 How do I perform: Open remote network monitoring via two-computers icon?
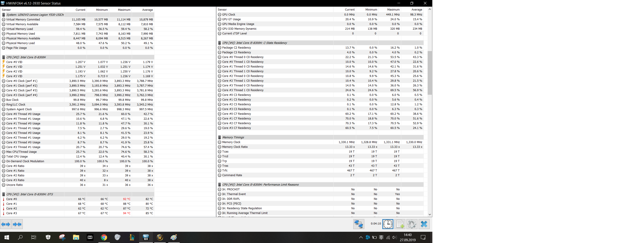[358, 224]
